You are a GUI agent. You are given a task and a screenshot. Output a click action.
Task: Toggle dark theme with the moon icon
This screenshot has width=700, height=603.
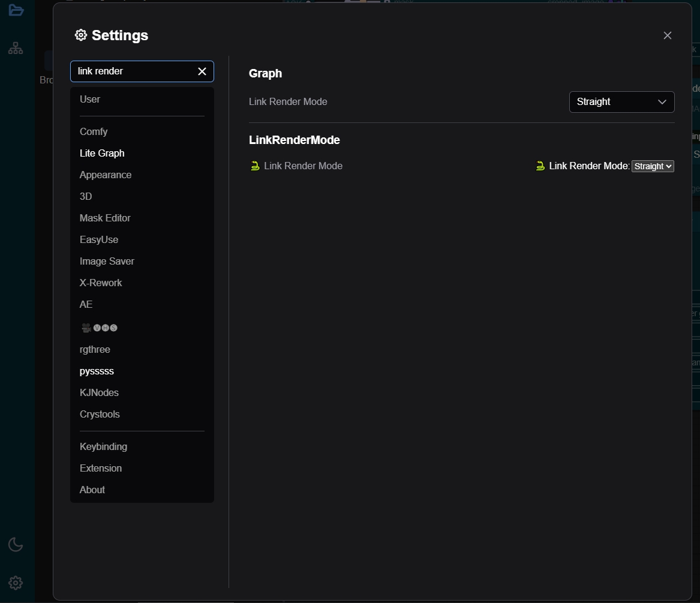pyautogui.click(x=16, y=544)
